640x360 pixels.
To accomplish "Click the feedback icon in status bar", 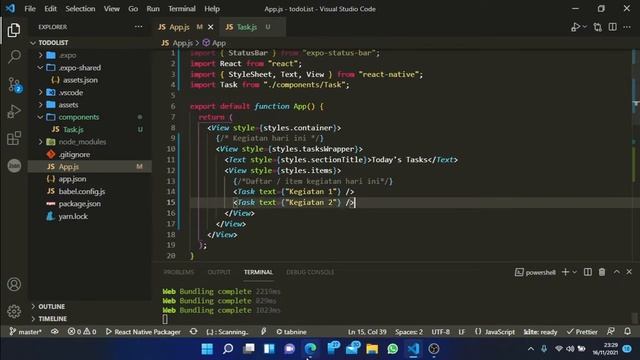I will click(611, 332).
